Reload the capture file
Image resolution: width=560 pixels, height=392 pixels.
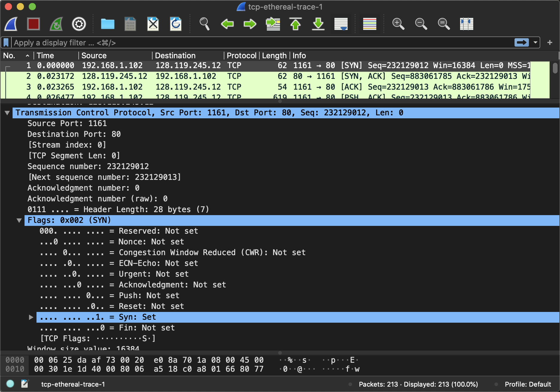click(x=176, y=24)
